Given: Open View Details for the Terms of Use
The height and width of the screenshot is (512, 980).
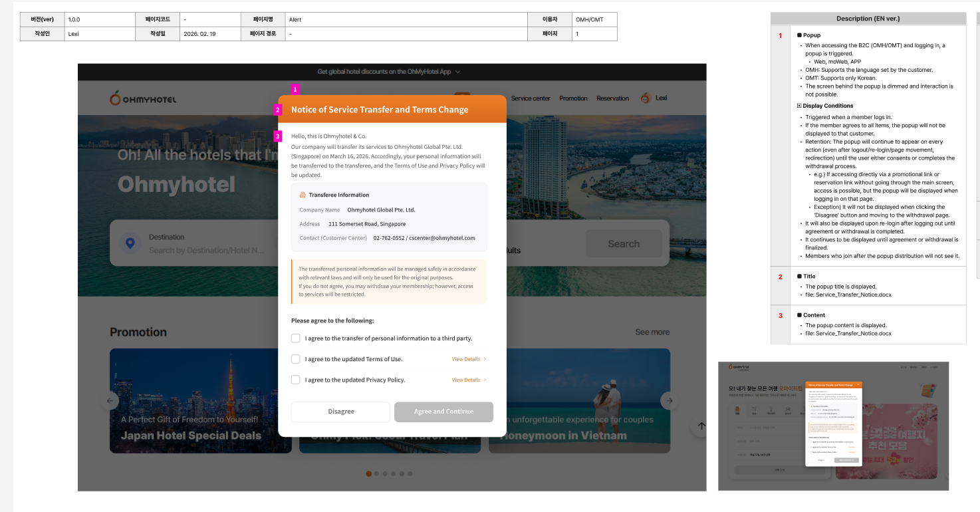Looking at the screenshot, I should (469, 359).
